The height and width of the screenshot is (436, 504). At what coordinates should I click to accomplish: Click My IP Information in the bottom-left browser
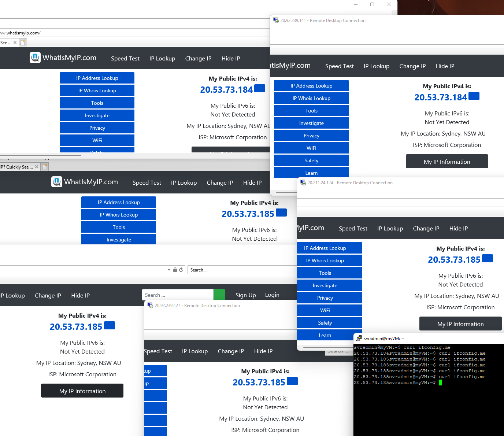click(x=82, y=391)
